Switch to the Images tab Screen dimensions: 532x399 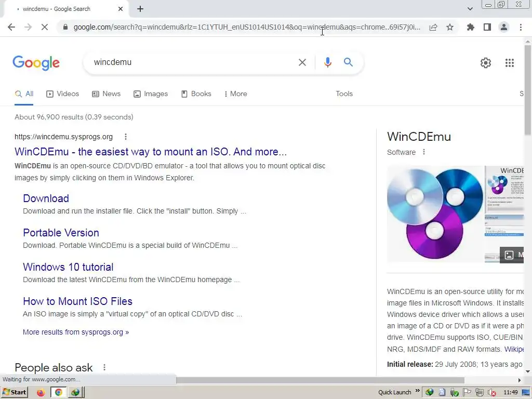pyautogui.click(x=151, y=94)
